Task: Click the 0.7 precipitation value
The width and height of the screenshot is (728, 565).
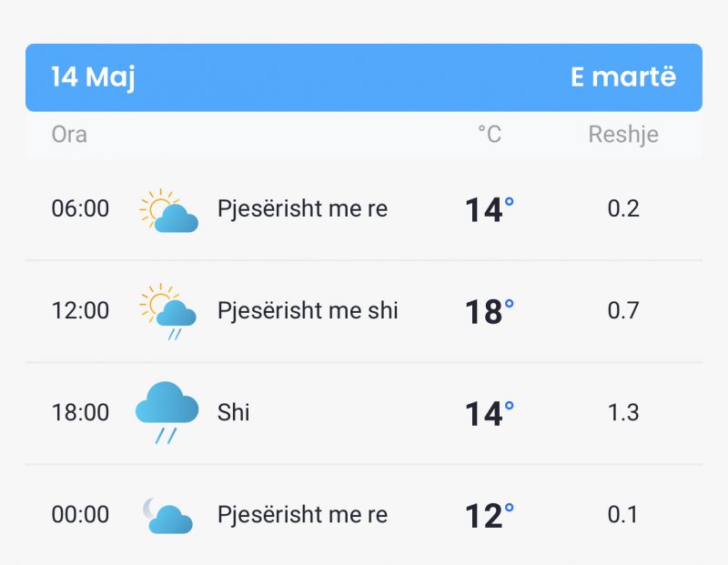Action: (x=623, y=310)
